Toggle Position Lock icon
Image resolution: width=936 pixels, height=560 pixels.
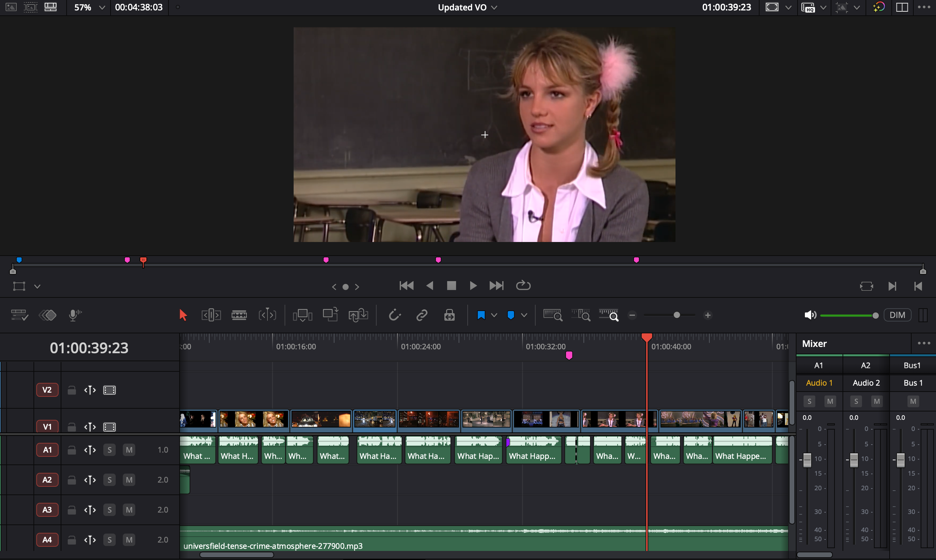[449, 315]
